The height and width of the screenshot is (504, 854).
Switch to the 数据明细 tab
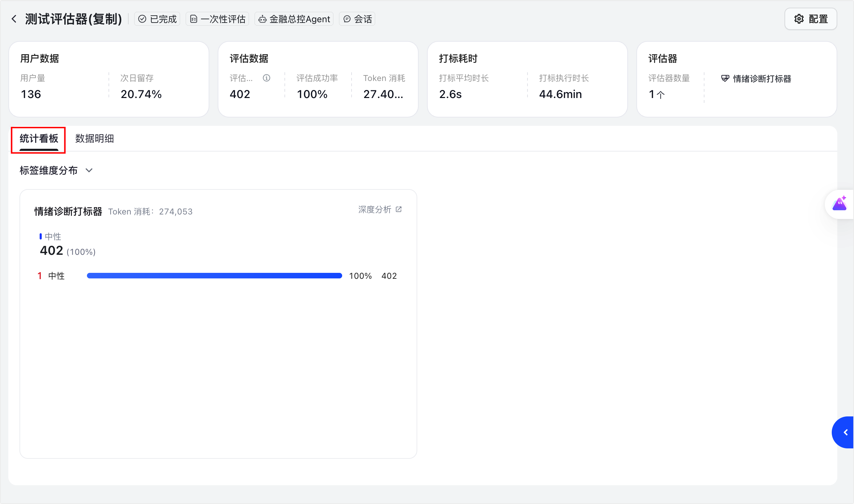[x=95, y=139]
